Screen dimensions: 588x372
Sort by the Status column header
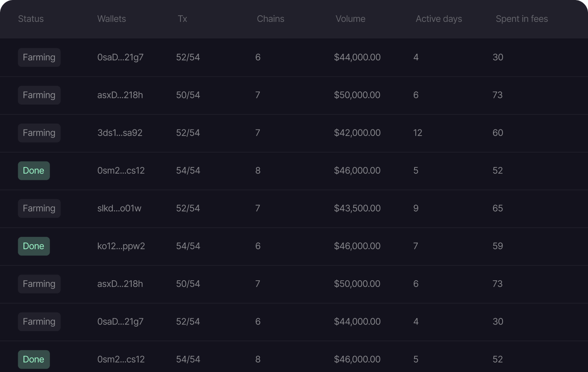pyautogui.click(x=31, y=19)
